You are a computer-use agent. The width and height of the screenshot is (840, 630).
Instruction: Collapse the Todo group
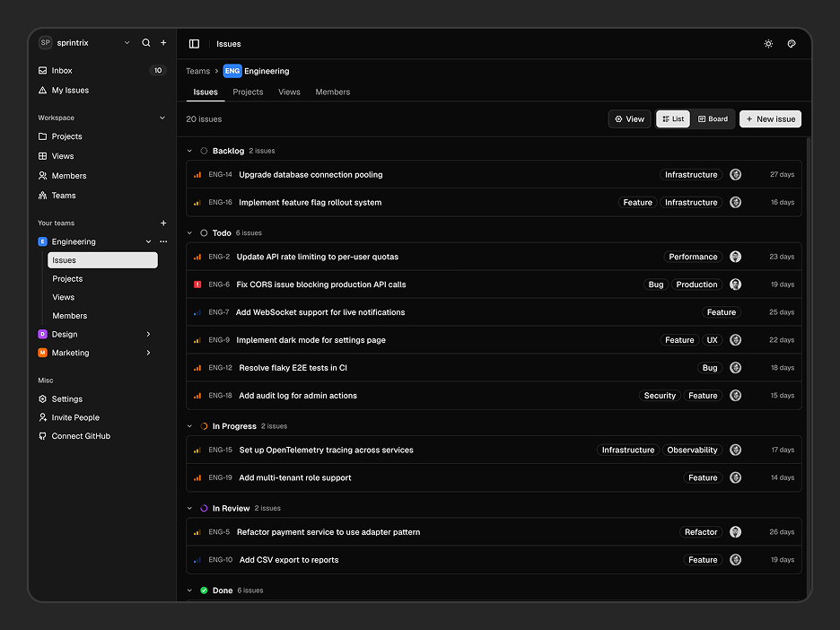click(189, 233)
